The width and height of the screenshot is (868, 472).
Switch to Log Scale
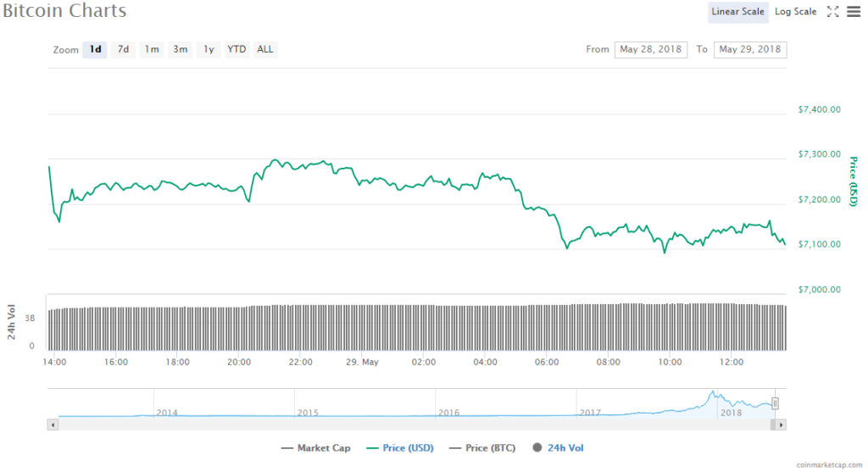coord(795,12)
